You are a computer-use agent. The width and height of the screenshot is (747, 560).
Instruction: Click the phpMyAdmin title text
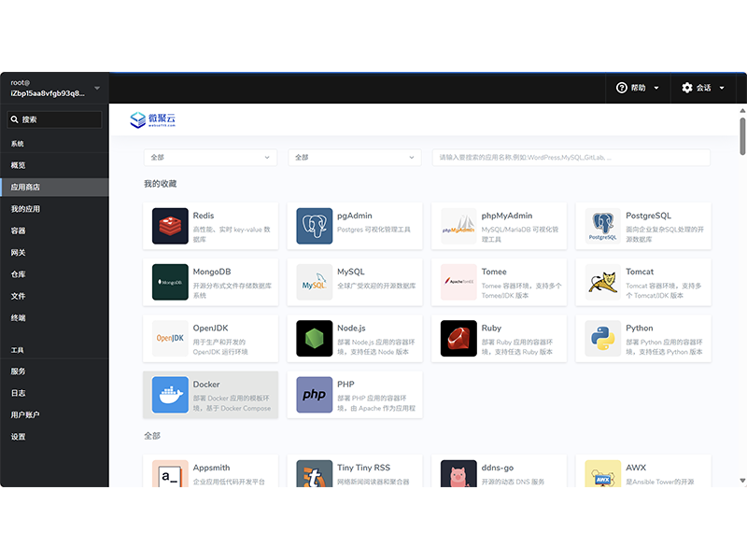click(507, 216)
